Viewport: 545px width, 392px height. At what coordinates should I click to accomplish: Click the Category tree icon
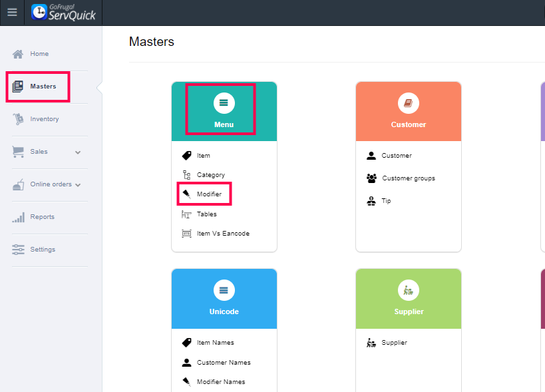click(186, 175)
